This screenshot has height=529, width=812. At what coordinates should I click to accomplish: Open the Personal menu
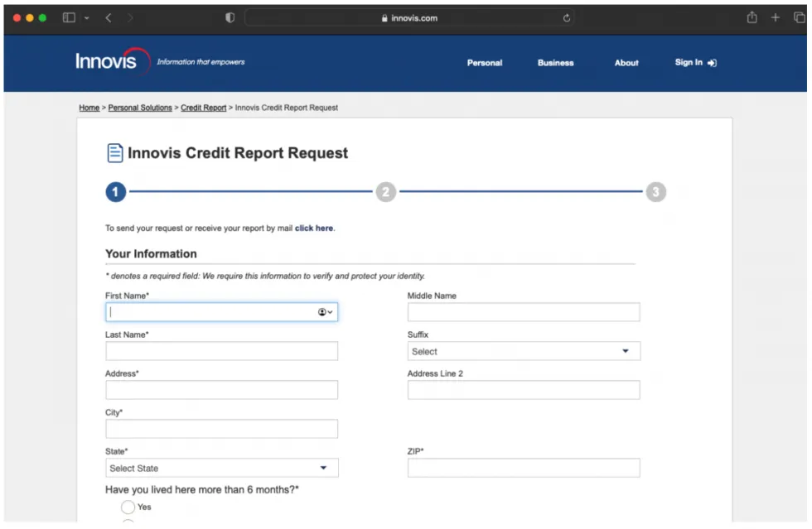pos(485,63)
